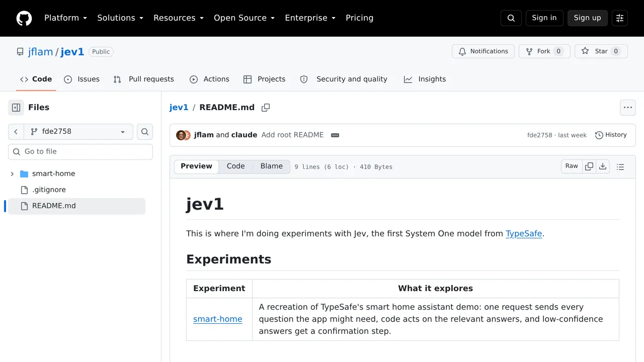Select .gitignore in the file tree
Screen dimensions: 644x362
click(x=49, y=190)
